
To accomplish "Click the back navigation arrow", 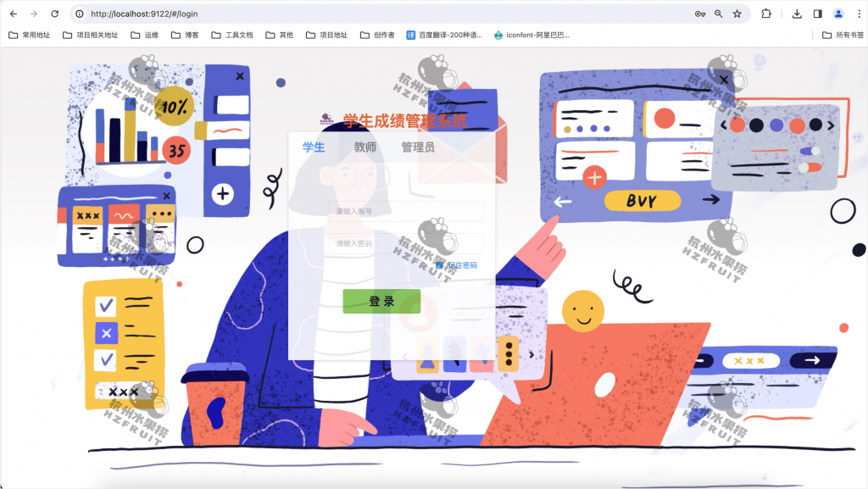I will pyautogui.click(x=13, y=14).
